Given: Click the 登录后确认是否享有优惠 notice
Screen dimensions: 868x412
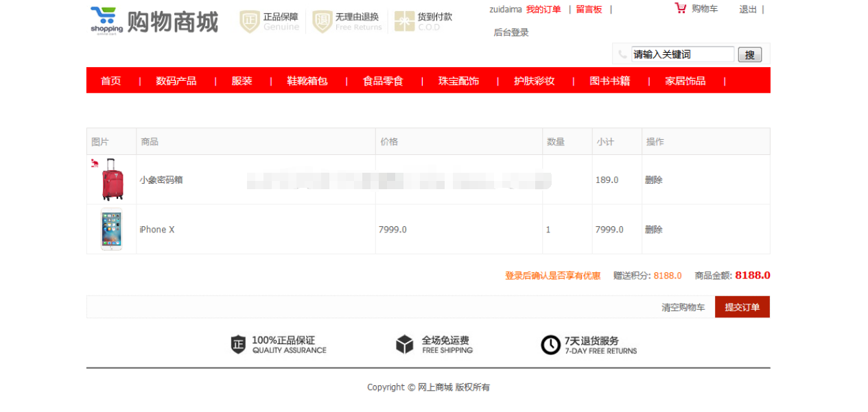Looking at the screenshot, I should tap(553, 276).
